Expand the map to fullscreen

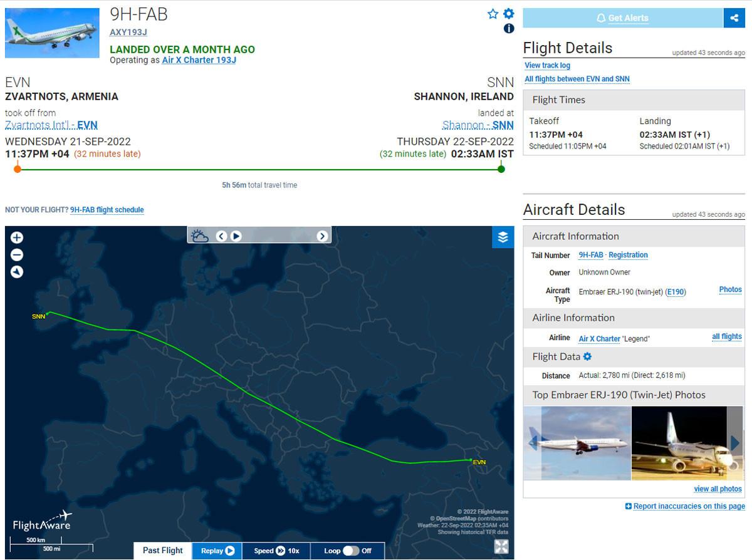point(501,546)
